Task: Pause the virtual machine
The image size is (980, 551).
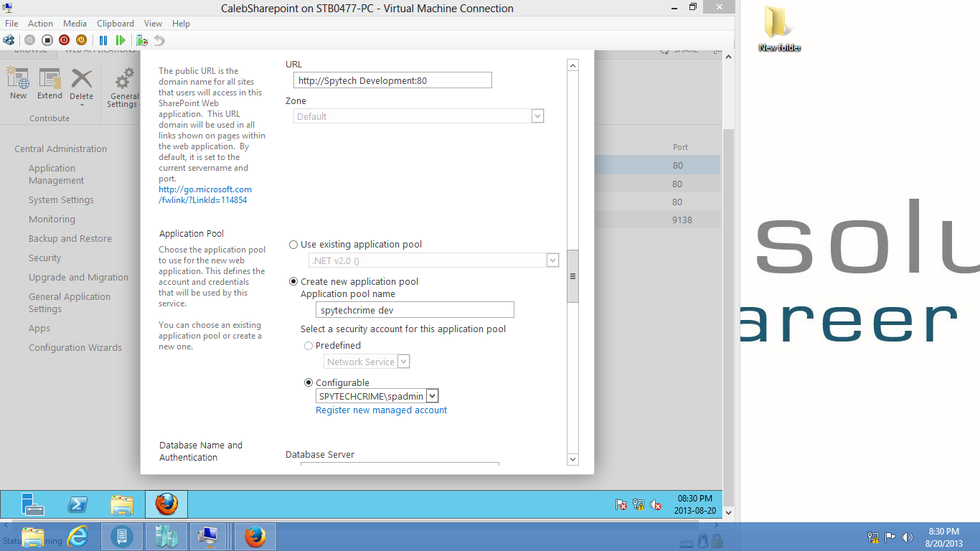Action: coord(103,40)
